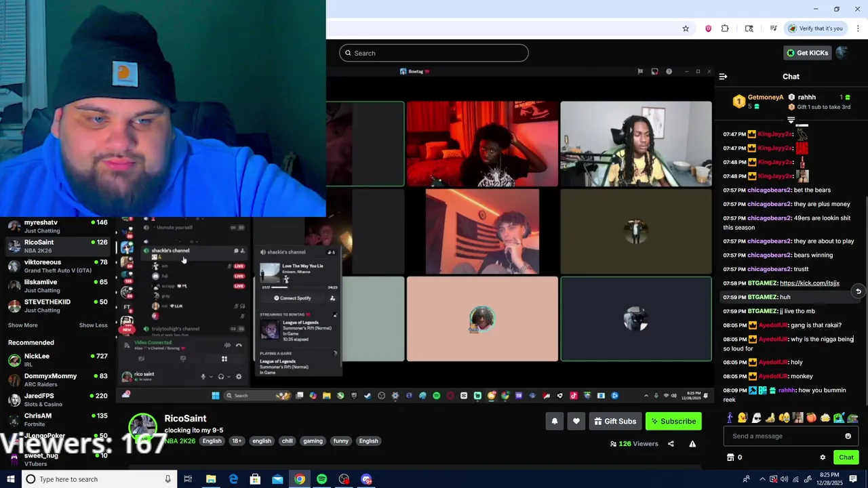Select the 18+ tag
The width and height of the screenshot is (868, 488).
point(237,441)
